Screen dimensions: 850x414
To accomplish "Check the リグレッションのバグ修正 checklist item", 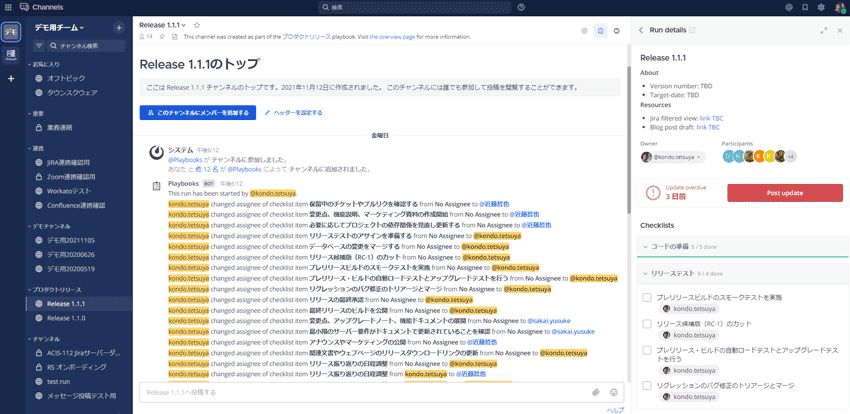I will [x=647, y=384].
